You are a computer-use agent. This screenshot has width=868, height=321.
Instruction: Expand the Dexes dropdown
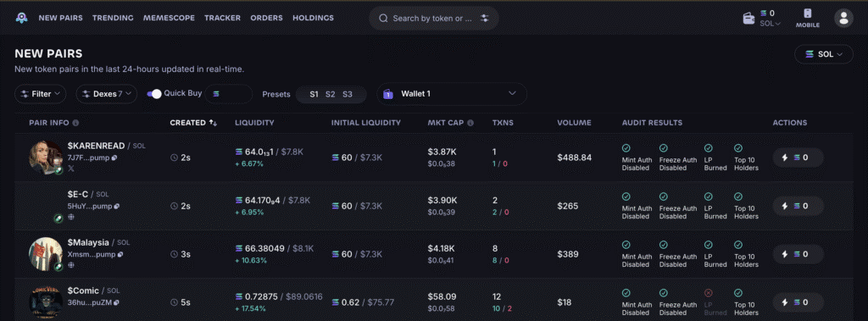tap(106, 94)
